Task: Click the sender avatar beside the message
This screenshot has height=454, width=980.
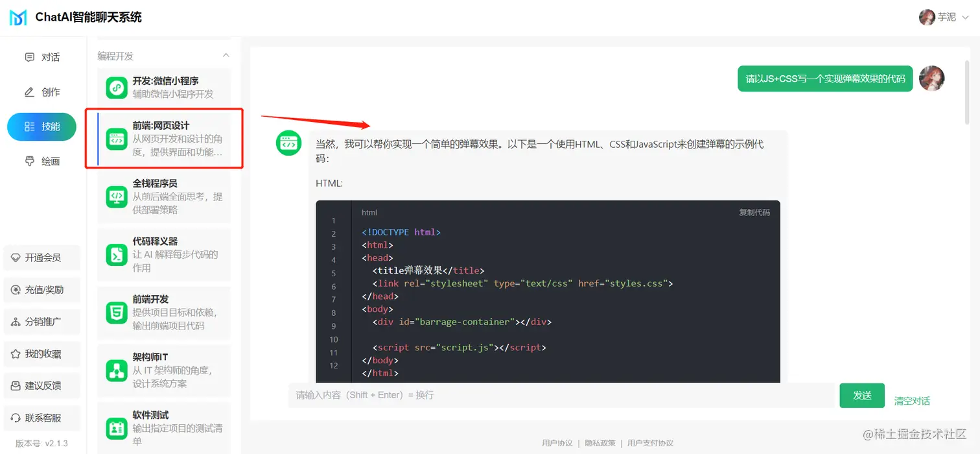Action: pos(932,78)
